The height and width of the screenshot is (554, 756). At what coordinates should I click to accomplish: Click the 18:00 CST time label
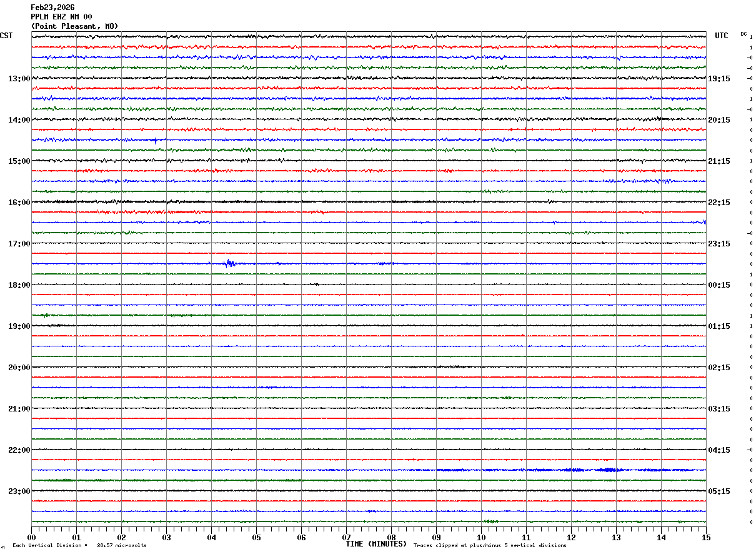coord(19,285)
